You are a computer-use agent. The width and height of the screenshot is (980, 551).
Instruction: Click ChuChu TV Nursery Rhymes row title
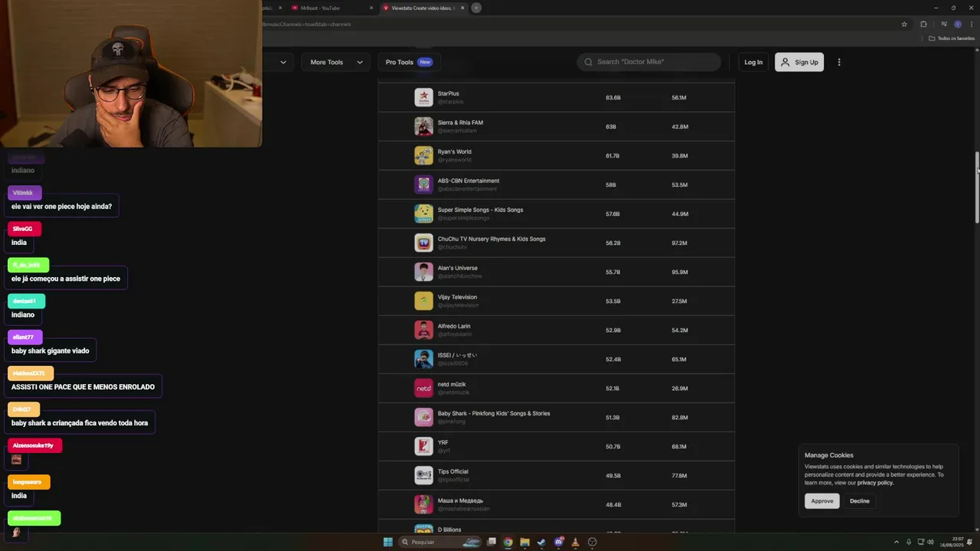click(x=492, y=239)
